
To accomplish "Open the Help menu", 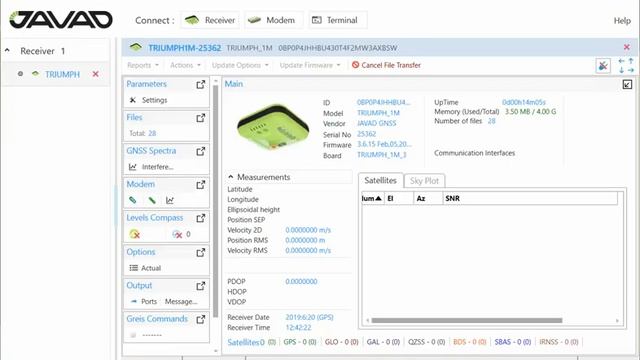I will pos(622,20).
